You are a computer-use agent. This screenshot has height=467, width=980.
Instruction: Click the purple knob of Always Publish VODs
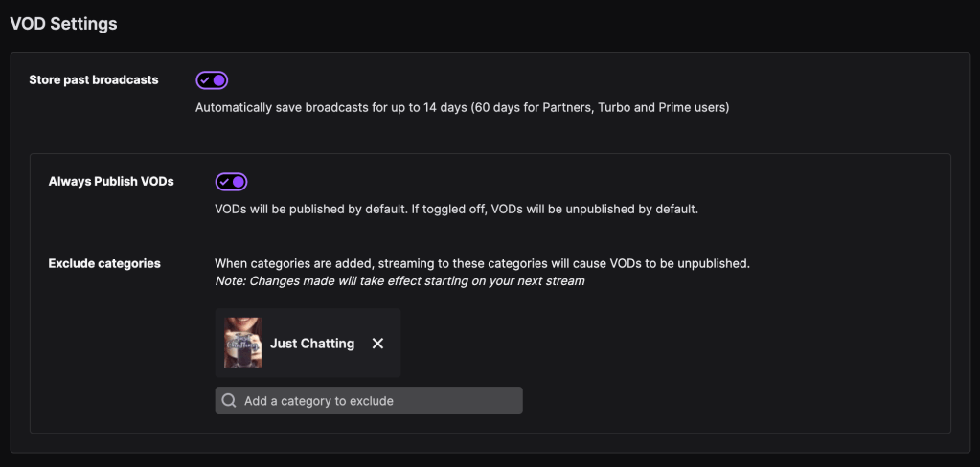point(239,182)
